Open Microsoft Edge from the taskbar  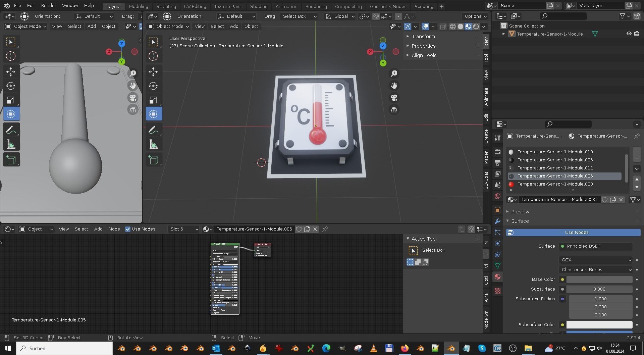(326, 348)
